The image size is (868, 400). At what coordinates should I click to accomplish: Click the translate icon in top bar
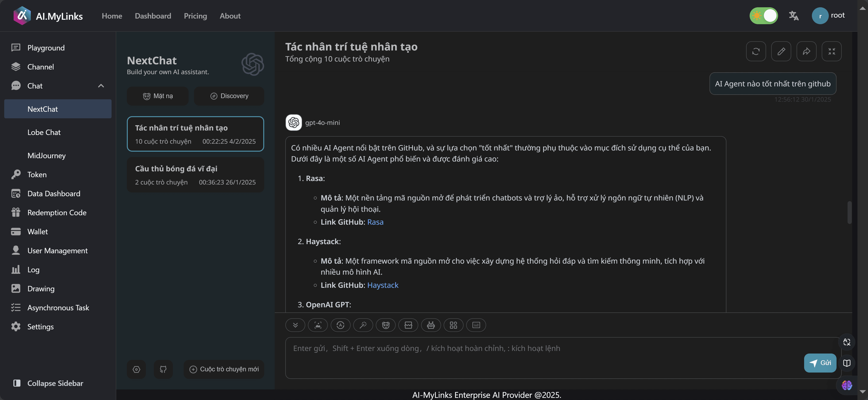click(794, 15)
